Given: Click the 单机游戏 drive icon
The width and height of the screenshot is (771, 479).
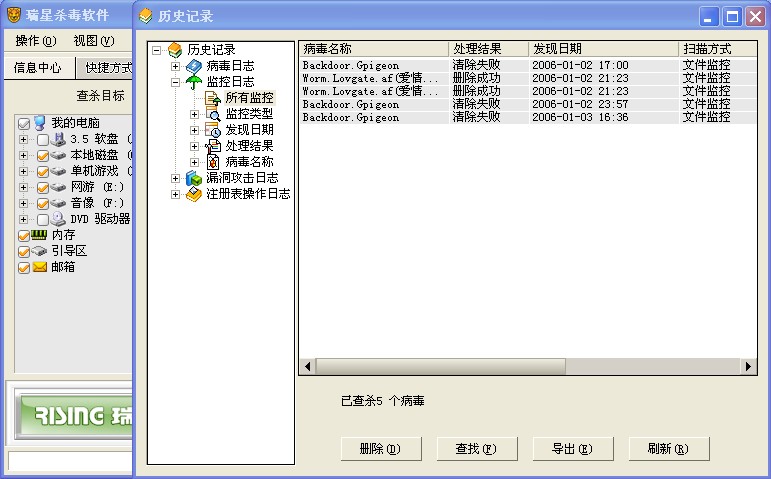Looking at the screenshot, I should (x=58, y=171).
